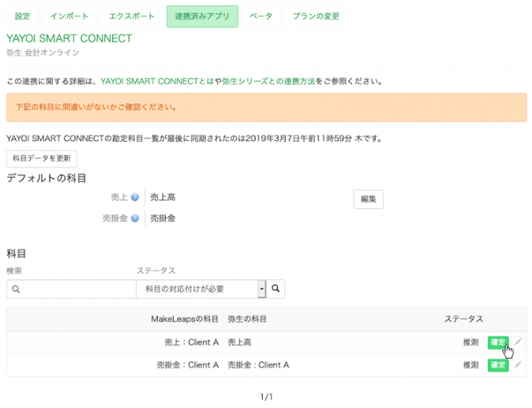The image size is (532, 408).
Task: Click the 売上高 cell in the accounts table
Action: [239, 342]
